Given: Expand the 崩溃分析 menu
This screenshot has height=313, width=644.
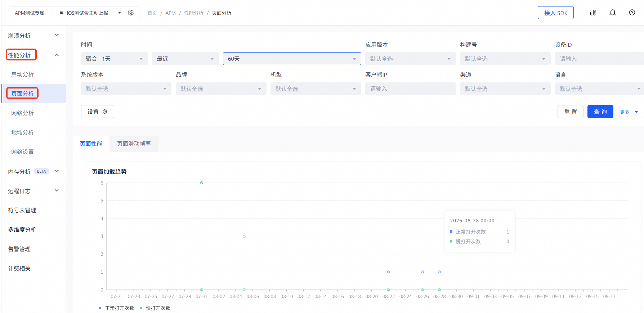Looking at the screenshot, I should click(33, 35).
